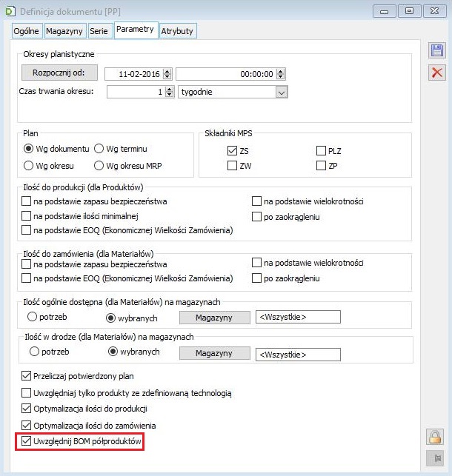This screenshot has height=476, width=452.
Task: Click the time spinner arrows
Action: pos(281,74)
